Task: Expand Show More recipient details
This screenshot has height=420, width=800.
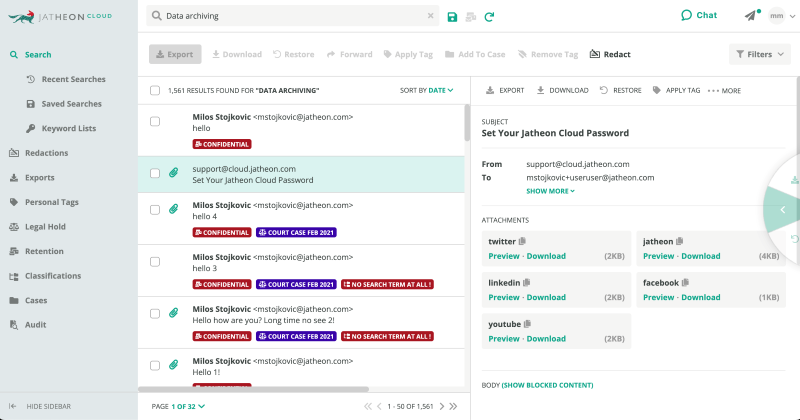Action: click(x=551, y=191)
